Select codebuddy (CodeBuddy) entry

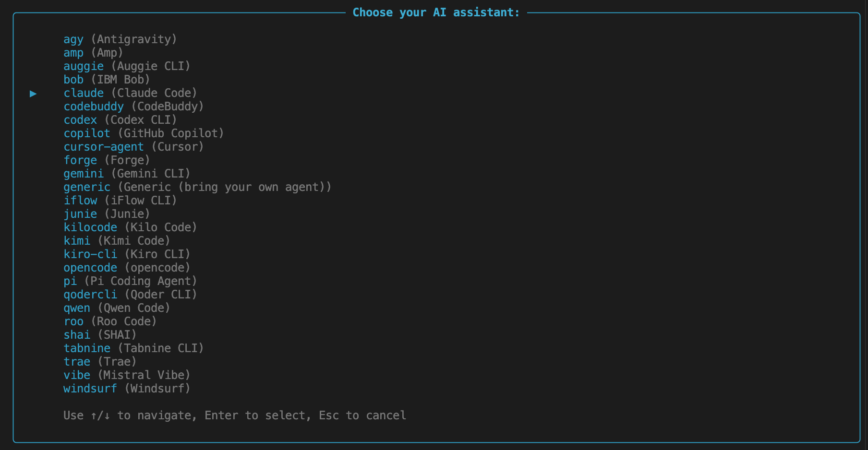coord(133,107)
